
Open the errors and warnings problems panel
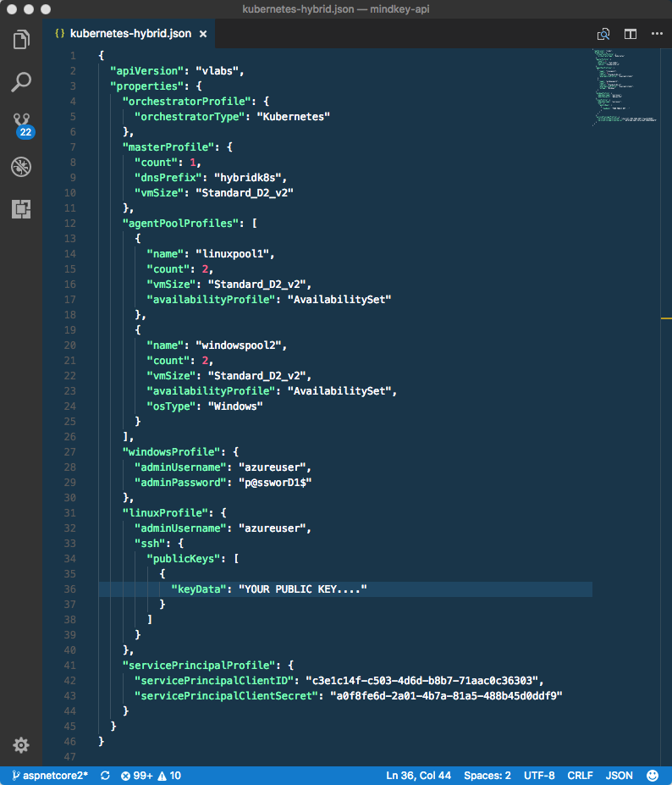(x=151, y=775)
